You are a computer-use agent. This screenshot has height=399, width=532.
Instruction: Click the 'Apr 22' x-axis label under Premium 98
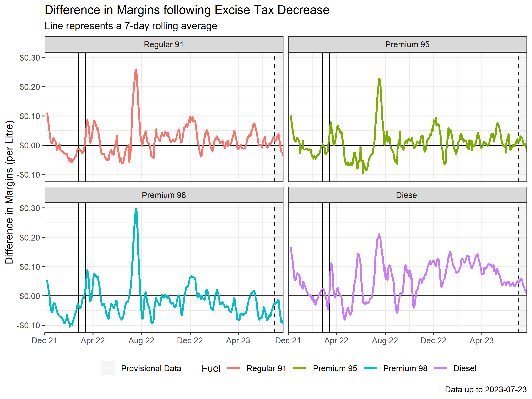[93, 341]
